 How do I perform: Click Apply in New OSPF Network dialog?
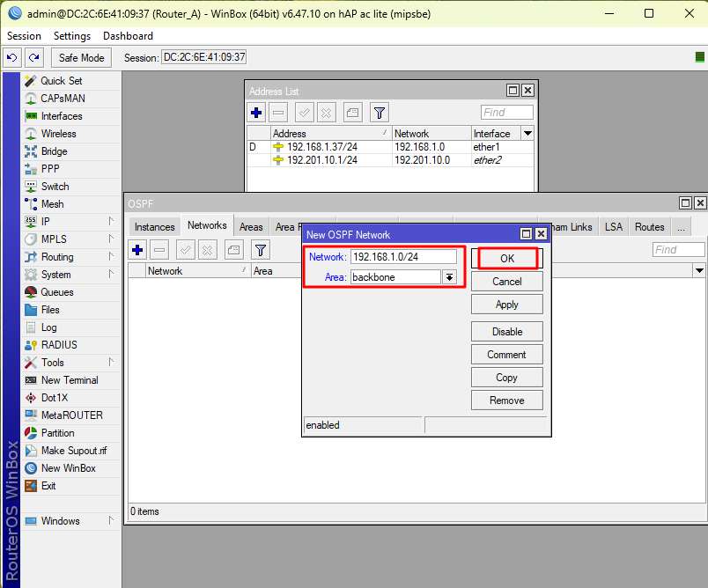(x=506, y=305)
